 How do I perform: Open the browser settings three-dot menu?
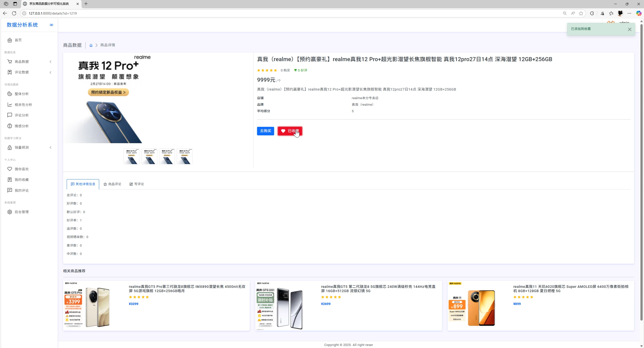click(x=629, y=13)
